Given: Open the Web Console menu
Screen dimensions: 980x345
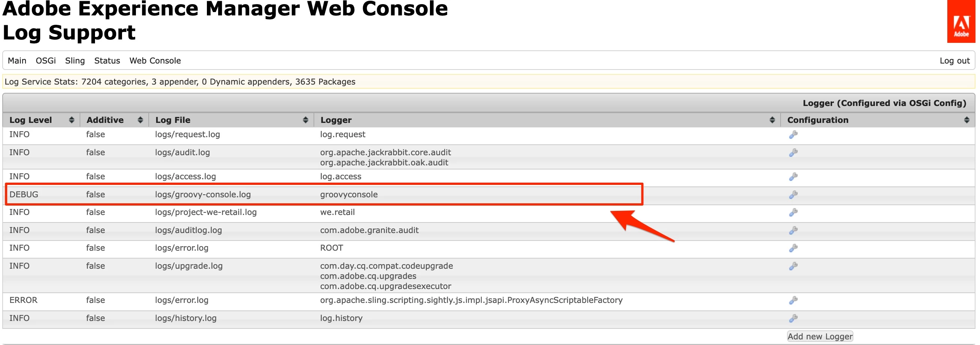Looking at the screenshot, I should click(155, 61).
